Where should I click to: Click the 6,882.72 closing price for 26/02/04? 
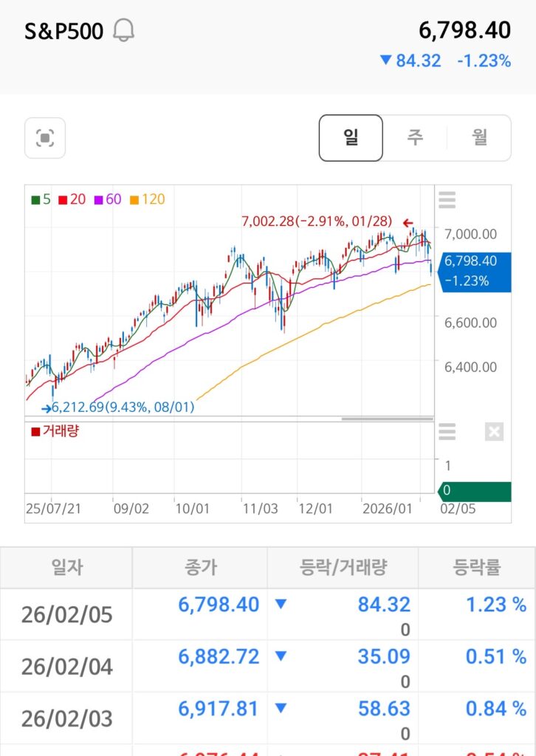(x=219, y=657)
